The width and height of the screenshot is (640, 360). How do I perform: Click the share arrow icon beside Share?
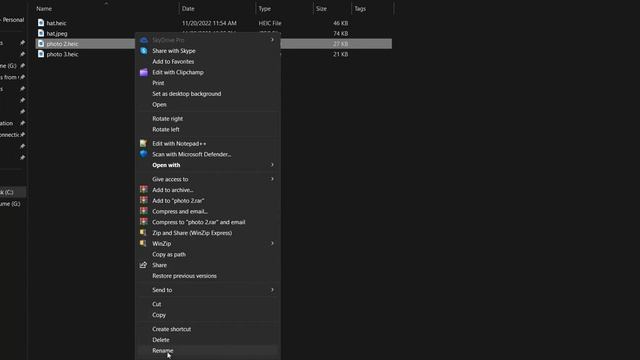143,265
